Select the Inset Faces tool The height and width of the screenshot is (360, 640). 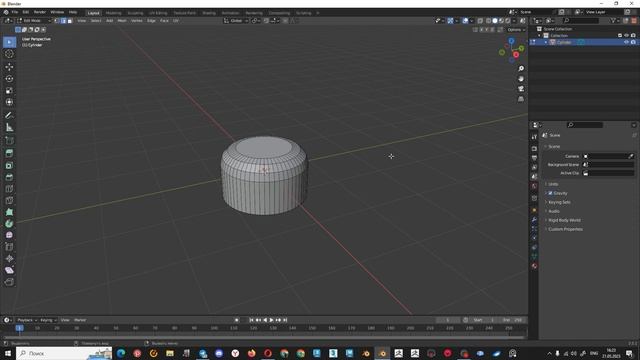pos(9,165)
